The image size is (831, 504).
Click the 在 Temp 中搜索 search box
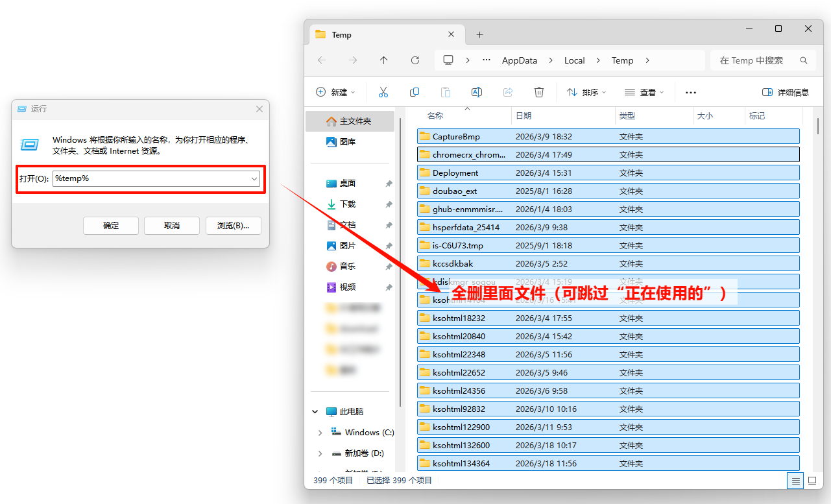pyautogui.click(x=756, y=60)
